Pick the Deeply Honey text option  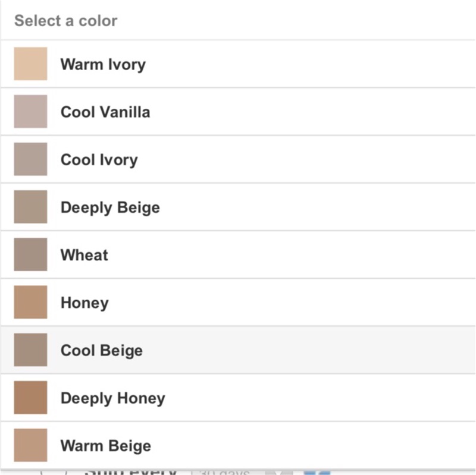pyautogui.click(x=113, y=398)
